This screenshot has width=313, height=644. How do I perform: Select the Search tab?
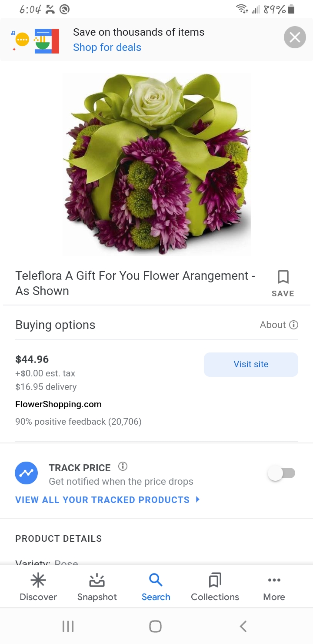(x=156, y=586)
